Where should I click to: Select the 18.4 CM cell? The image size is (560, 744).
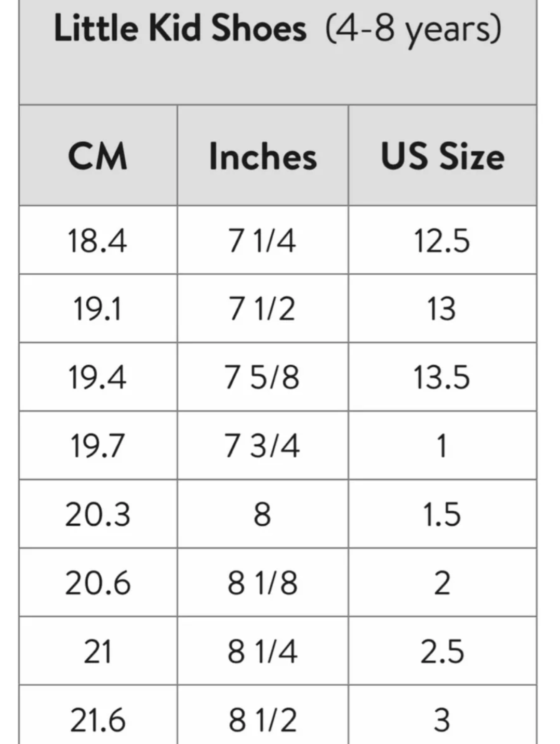pyautogui.click(x=98, y=241)
